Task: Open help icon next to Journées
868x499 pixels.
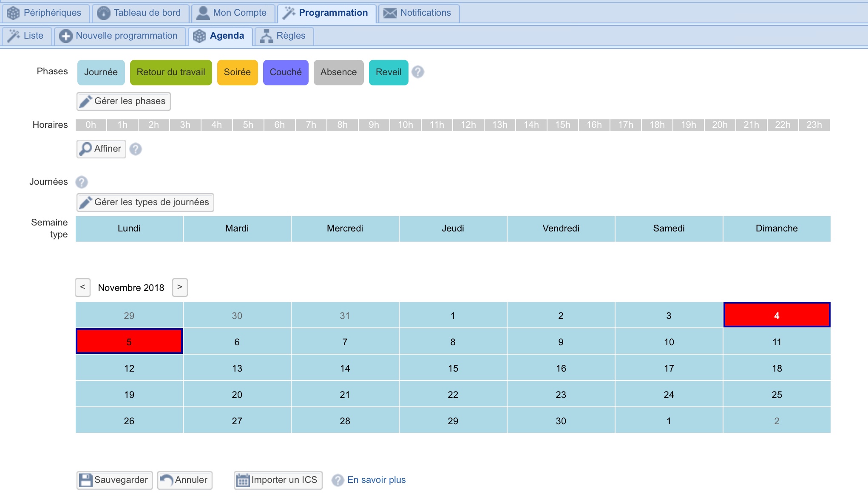Action: coord(82,182)
